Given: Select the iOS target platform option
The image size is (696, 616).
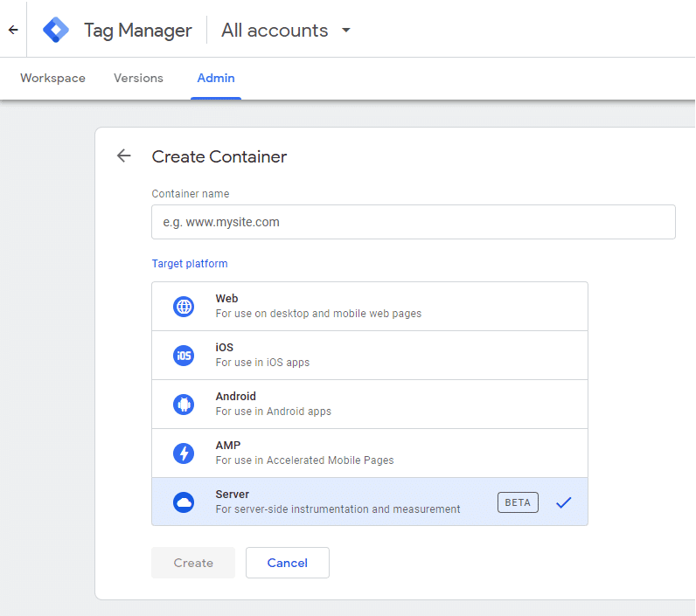Looking at the screenshot, I should pyautogui.click(x=369, y=356).
